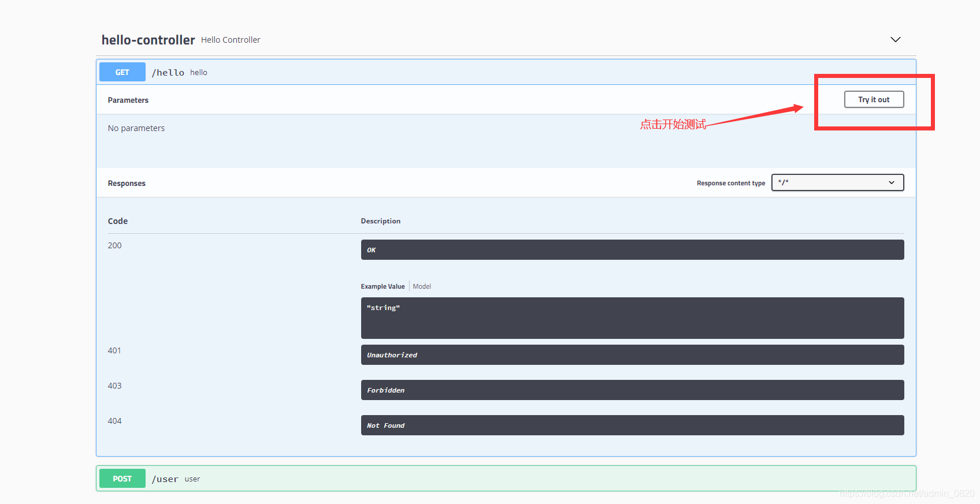Click the Response content type label
The width and height of the screenshot is (980, 504).
click(731, 183)
